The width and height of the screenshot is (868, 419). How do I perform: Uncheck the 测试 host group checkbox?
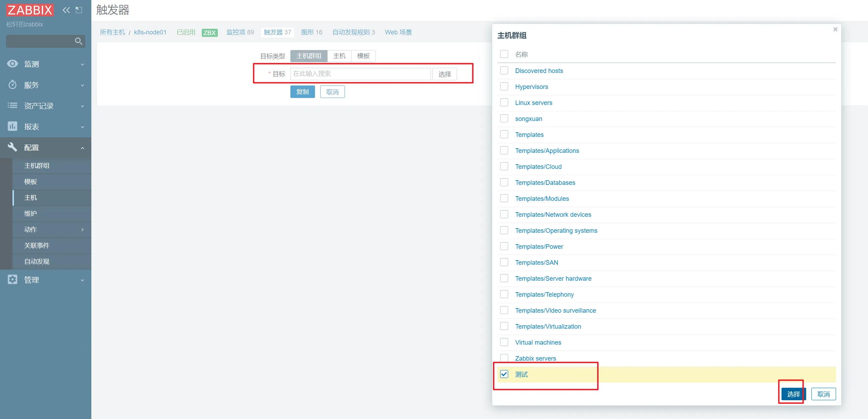(504, 374)
